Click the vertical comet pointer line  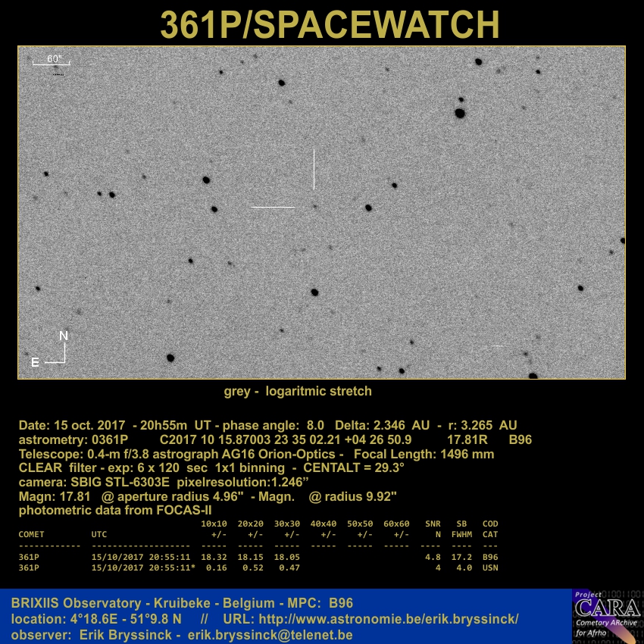314,169
